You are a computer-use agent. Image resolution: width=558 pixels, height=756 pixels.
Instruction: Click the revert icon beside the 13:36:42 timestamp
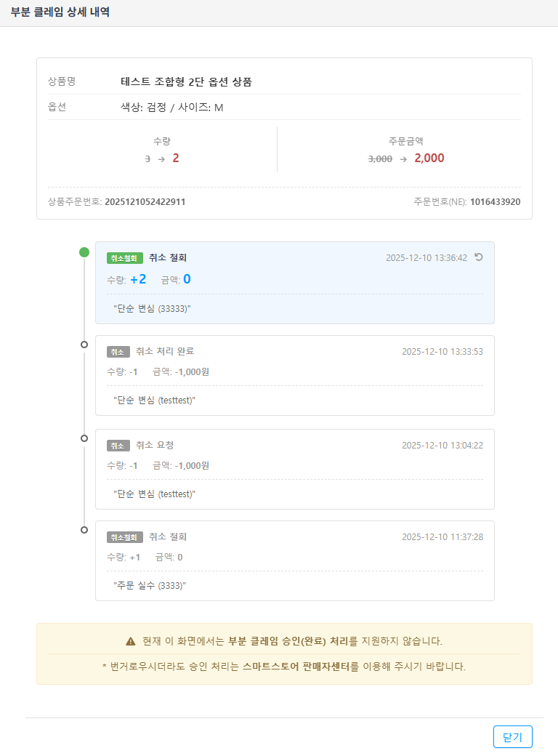point(479,257)
